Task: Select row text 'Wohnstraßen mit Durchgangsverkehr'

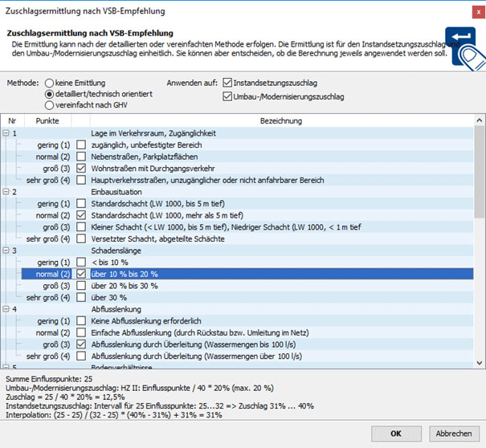Action: tap(153, 169)
